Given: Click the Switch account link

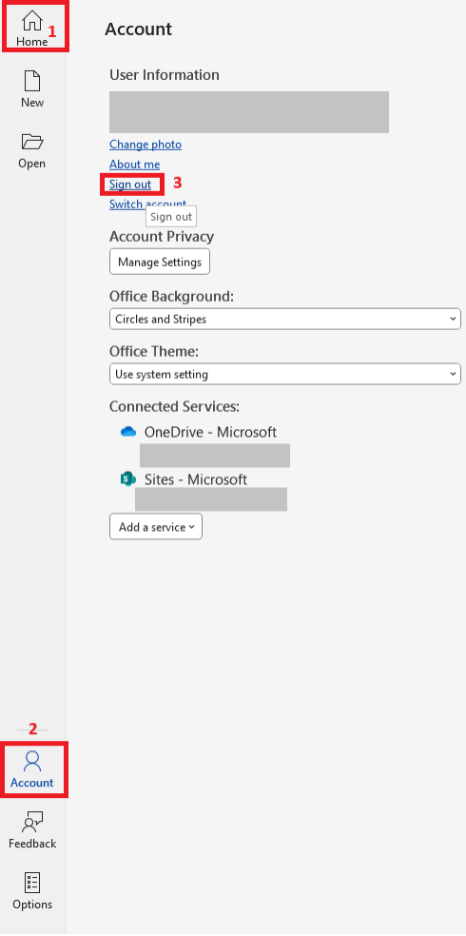Looking at the screenshot, I should pos(147,204).
